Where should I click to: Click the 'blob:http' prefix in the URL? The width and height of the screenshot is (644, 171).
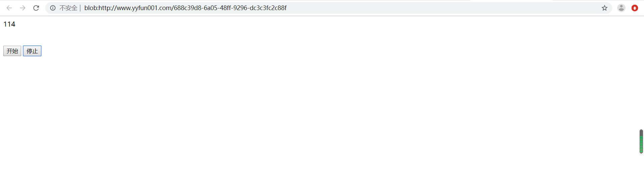point(98,8)
